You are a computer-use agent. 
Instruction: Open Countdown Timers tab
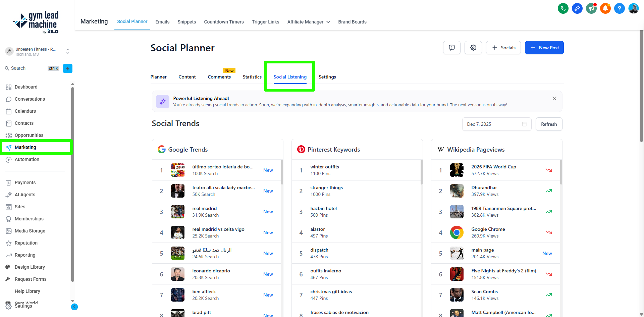224,22
